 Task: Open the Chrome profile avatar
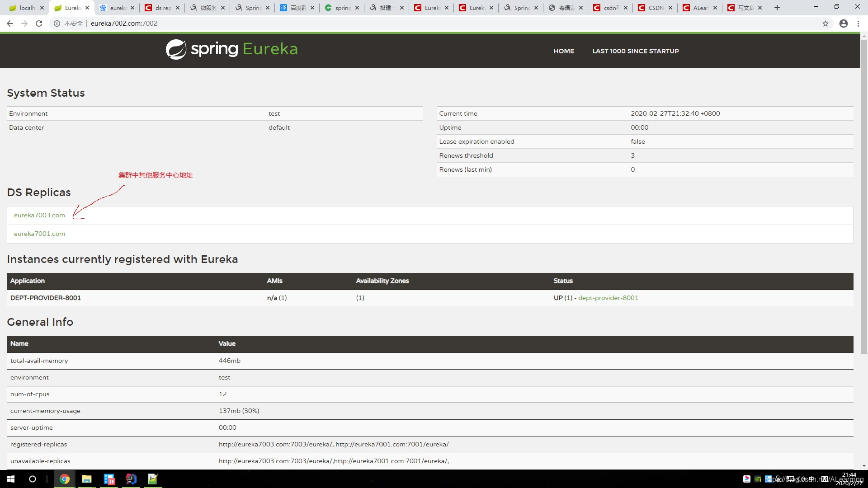(844, 23)
